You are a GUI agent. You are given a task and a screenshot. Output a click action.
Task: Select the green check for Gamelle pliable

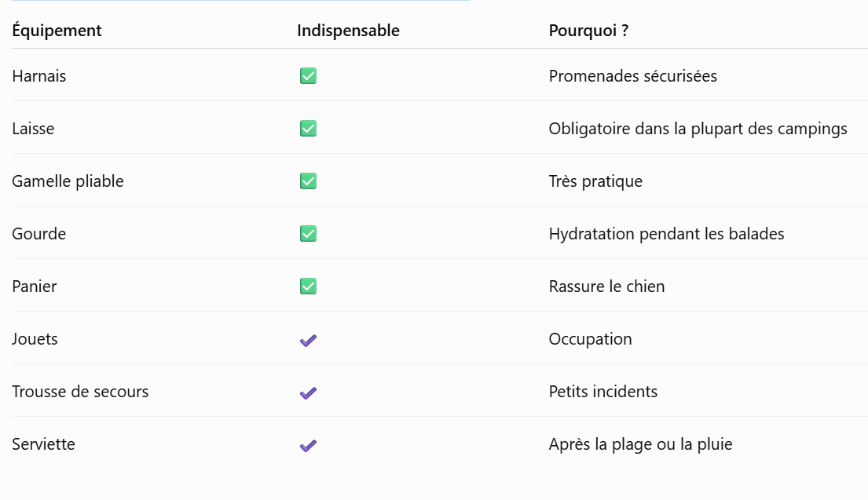tap(309, 181)
